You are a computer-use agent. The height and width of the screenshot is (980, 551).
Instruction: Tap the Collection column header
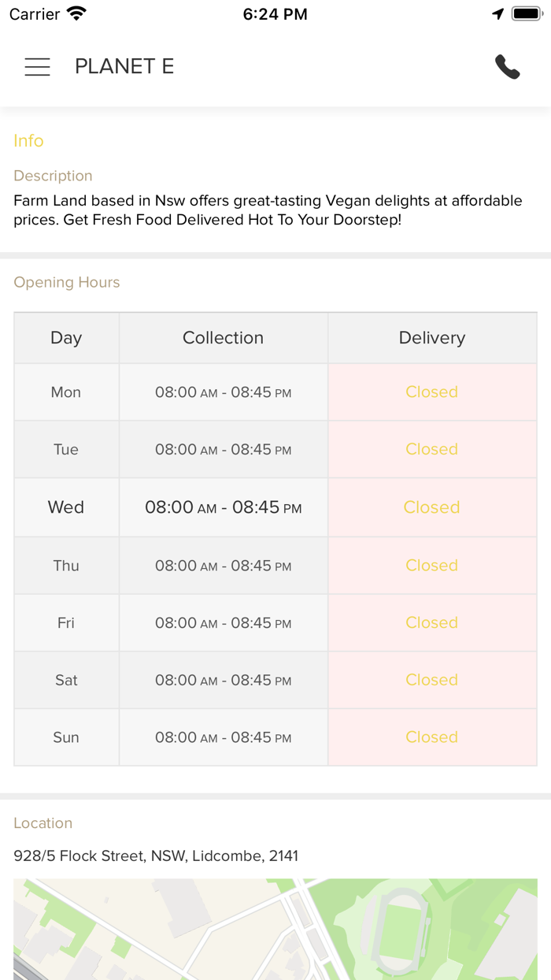coord(224,338)
